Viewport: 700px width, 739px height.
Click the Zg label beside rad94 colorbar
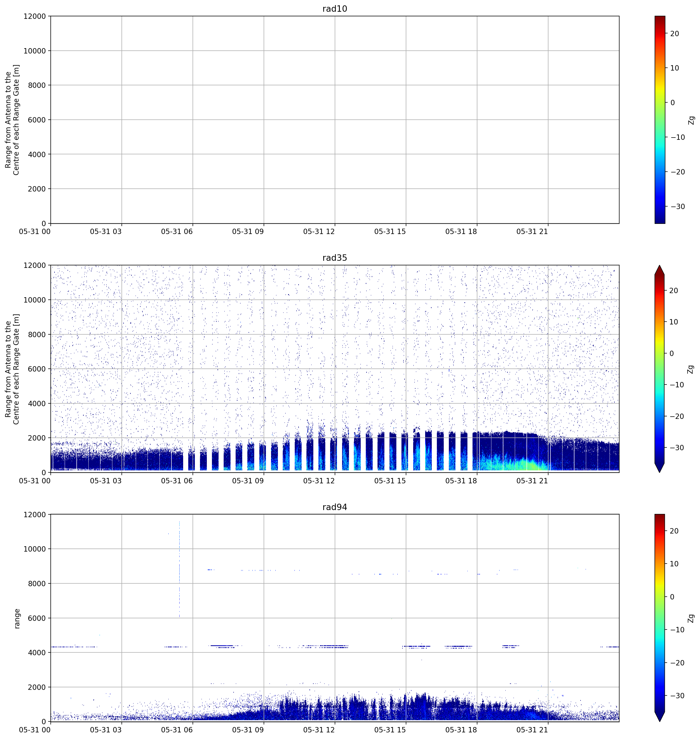point(691,619)
